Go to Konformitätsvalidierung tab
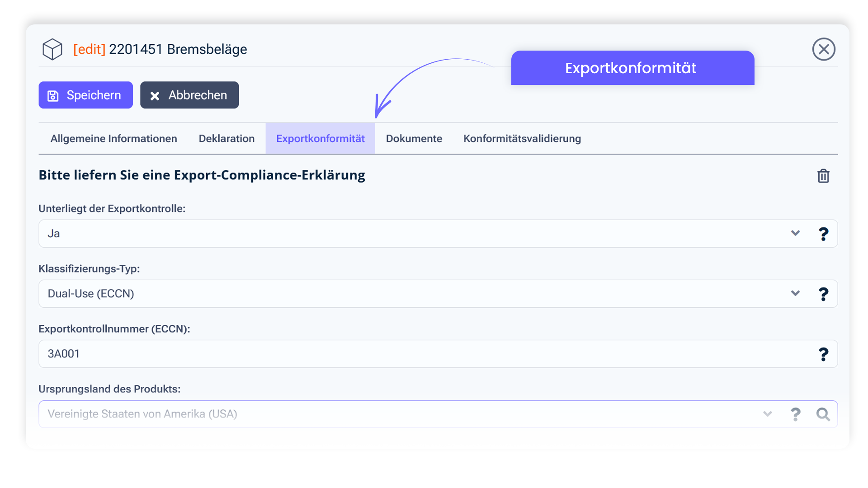Viewport: 868px width, 488px height. [522, 139]
